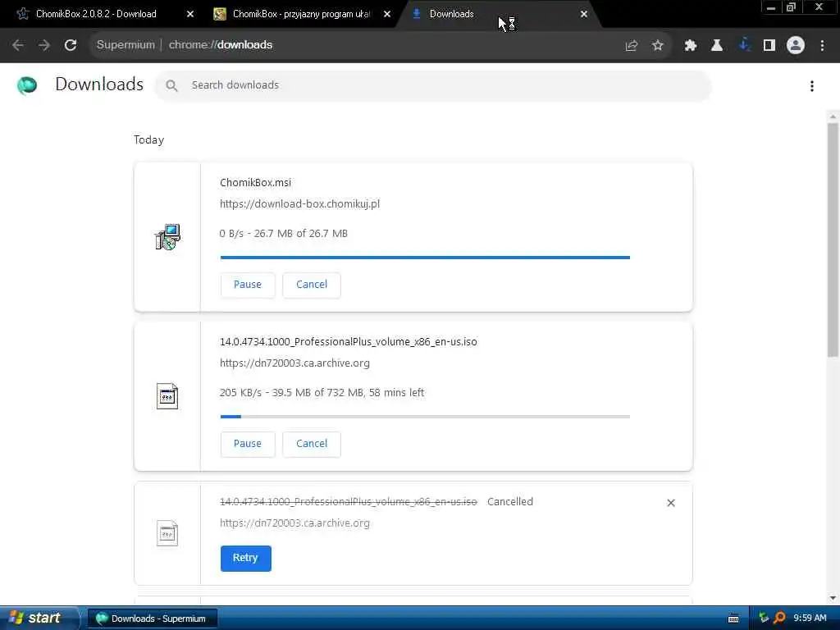Go forward with the forward arrow
Viewport: 840px width, 630px height.
[44, 45]
